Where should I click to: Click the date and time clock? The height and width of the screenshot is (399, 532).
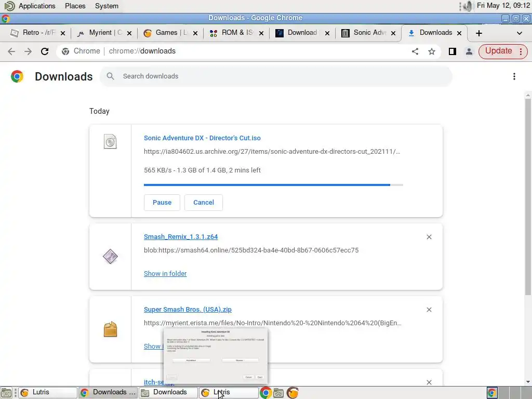point(503,5)
